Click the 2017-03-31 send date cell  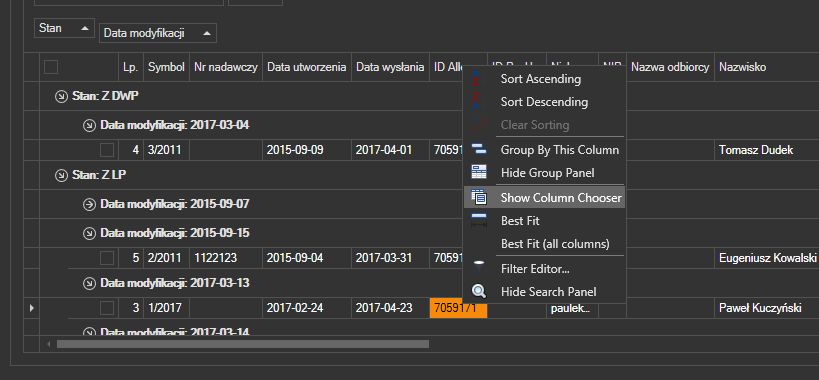[390, 258]
